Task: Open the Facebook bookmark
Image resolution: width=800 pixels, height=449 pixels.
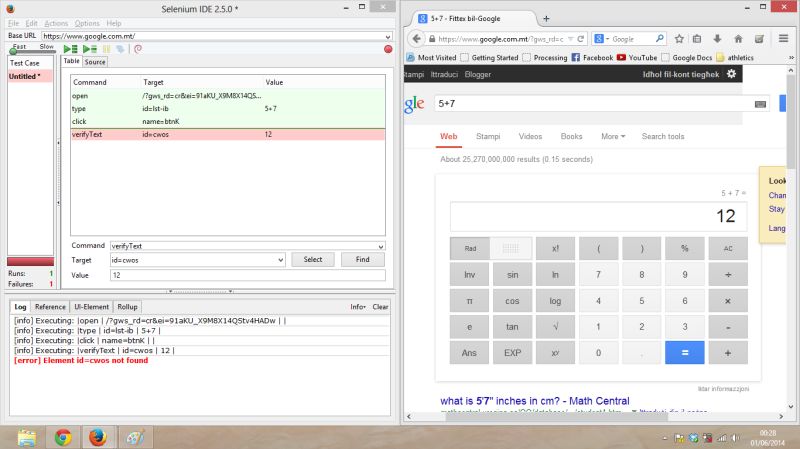Action: 592,58
